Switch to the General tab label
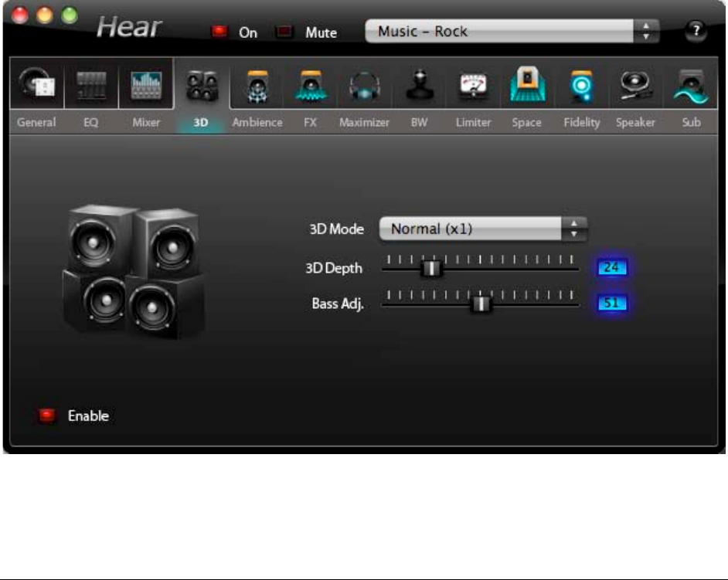 (36, 123)
